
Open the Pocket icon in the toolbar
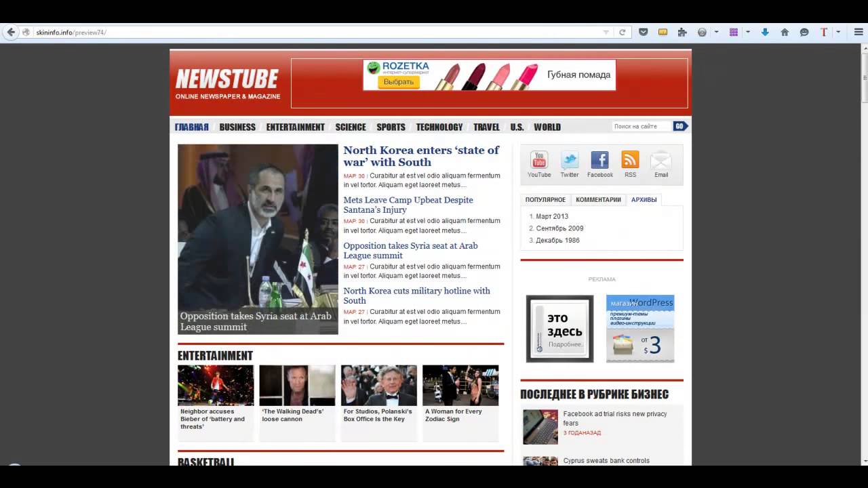click(644, 32)
